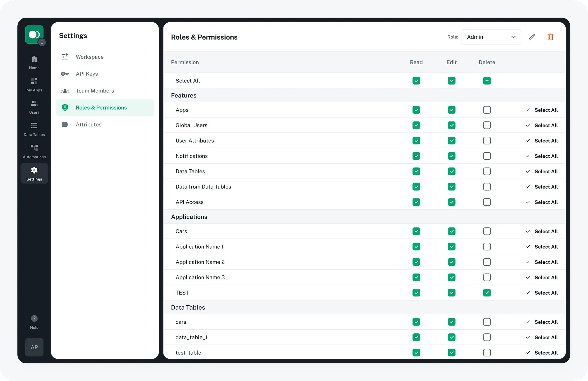588x381 pixels.
Task: Click the AP user avatar
Action: (34, 347)
